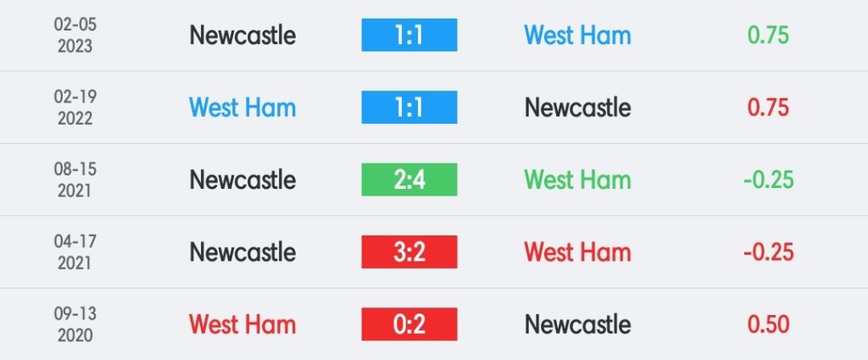Viewport: 868px width, 360px height.
Task: Click the red 0.50 handicap value
Action: (x=768, y=325)
